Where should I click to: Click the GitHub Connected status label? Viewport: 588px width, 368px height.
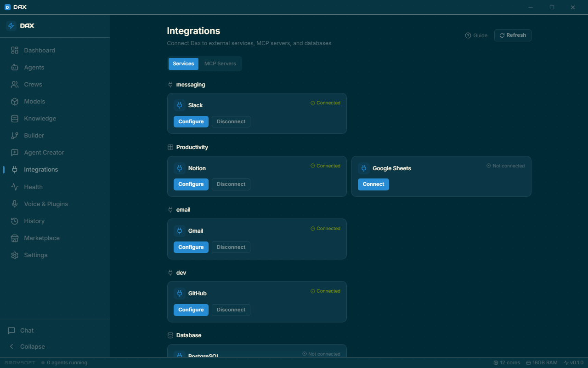click(325, 291)
